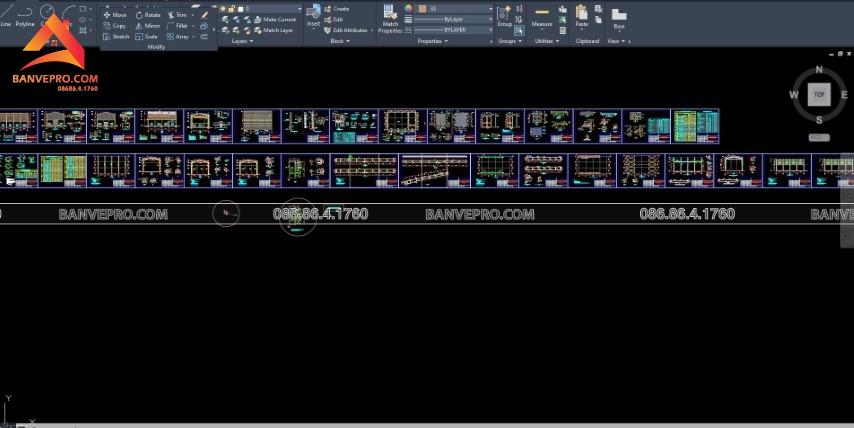
Task: Click Match Layer icon
Action: (273, 30)
